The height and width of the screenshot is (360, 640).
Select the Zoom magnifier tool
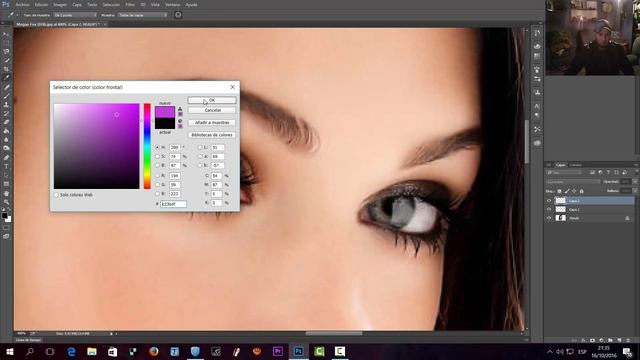click(x=7, y=202)
